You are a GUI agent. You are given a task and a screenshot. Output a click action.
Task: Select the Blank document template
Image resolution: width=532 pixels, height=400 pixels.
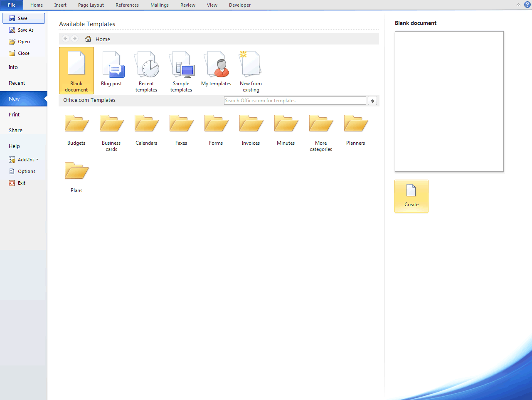click(x=76, y=71)
